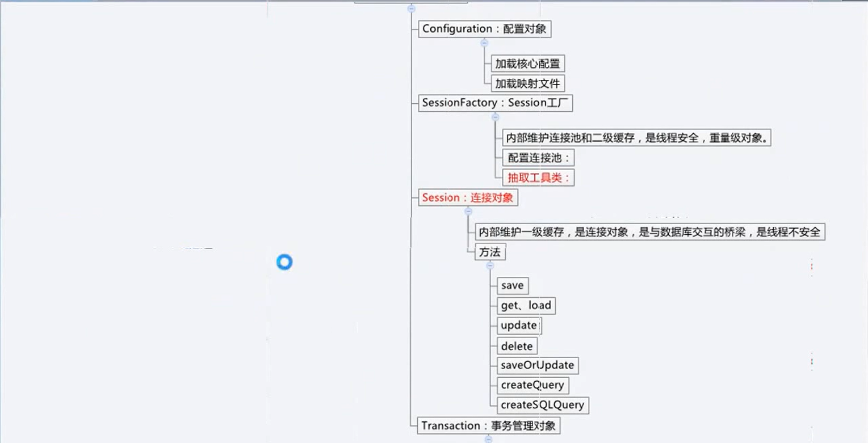Screen dimensions: 868x443
Task: Click the get、load method node
Action: point(526,305)
